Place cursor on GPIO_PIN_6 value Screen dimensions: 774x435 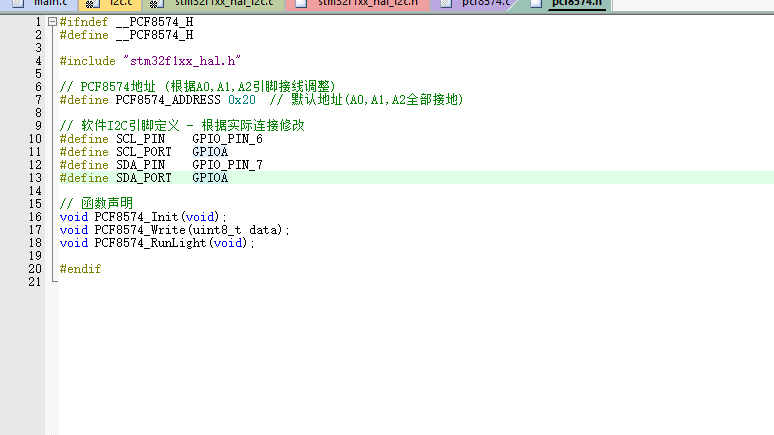click(227, 139)
